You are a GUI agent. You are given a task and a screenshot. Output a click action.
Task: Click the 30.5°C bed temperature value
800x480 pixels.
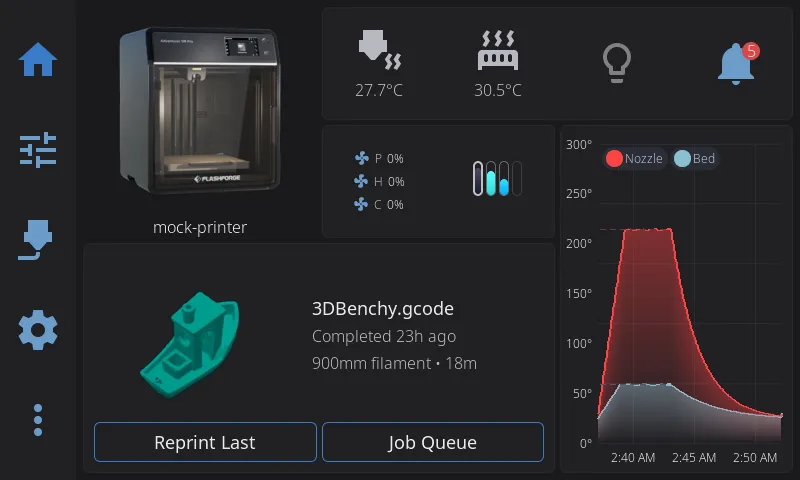coord(498,90)
